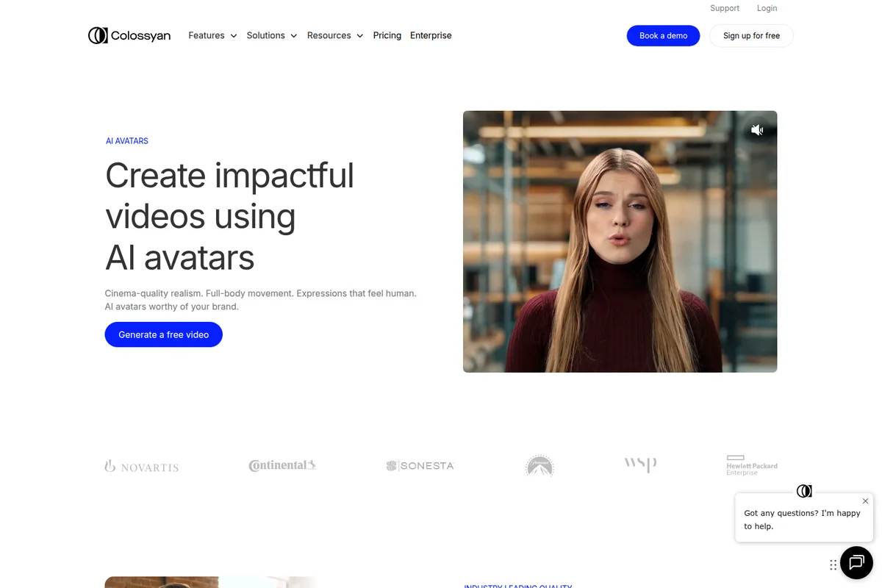Image resolution: width=882 pixels, height=588 pixels.
Task: Open the Enterprise page
Action: pyautogui.click(x=431, y=35)
